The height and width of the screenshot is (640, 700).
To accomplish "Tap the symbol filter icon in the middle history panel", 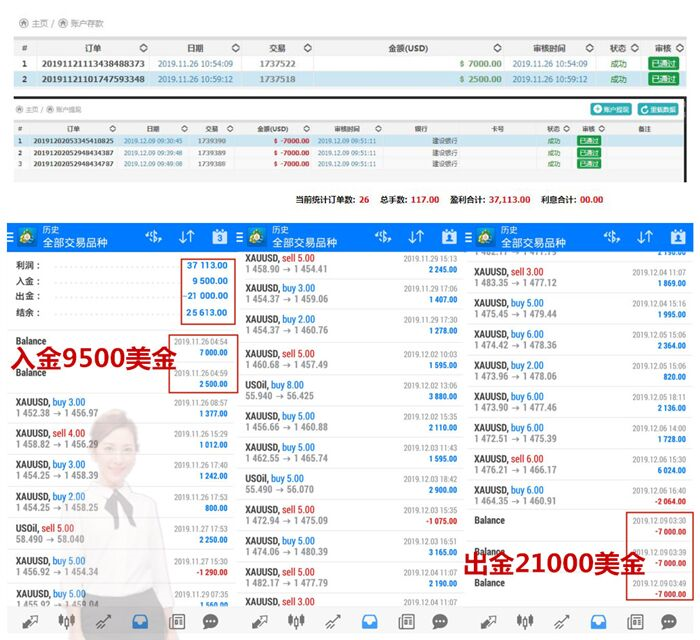I will 383,237.
